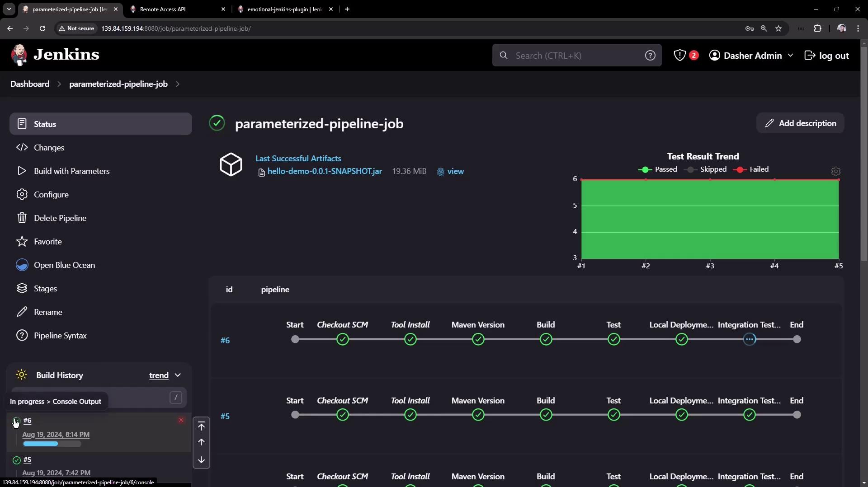
Task: Expand the Build History trend chevron
Action: pyautogui.click(x=178, y=375)
